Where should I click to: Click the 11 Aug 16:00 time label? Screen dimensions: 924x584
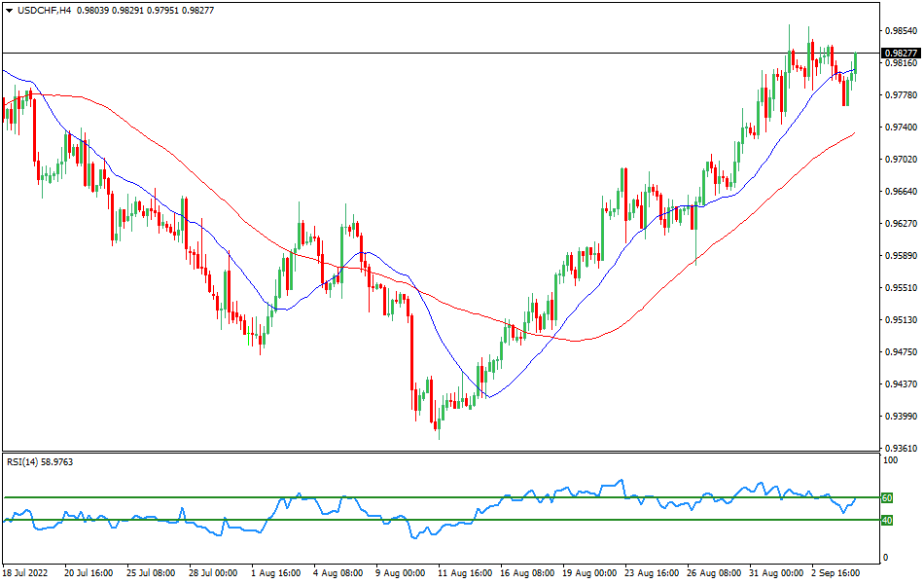[x=462, y=573]
